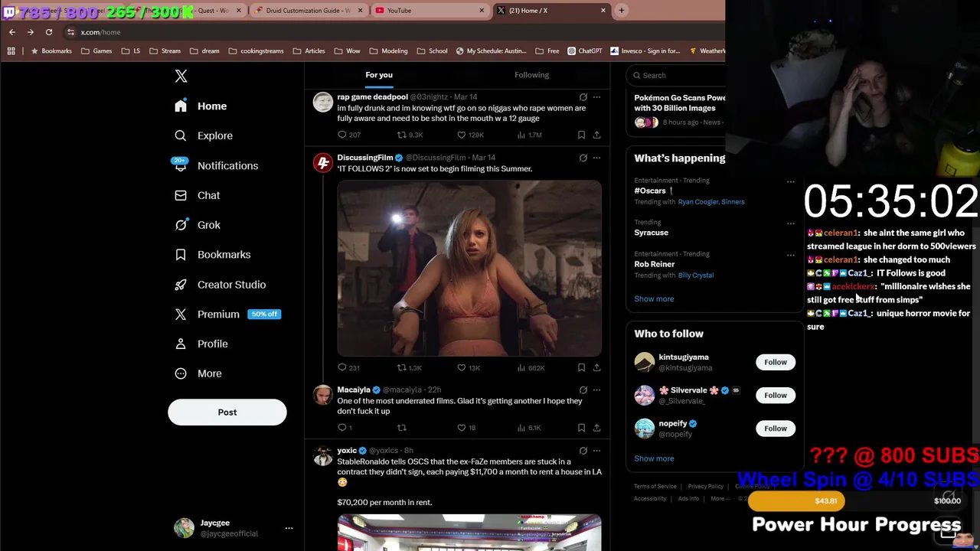980x551 pixels.
Task: Repost the DiscussingFilm post
Action: [x=409, y=368]
